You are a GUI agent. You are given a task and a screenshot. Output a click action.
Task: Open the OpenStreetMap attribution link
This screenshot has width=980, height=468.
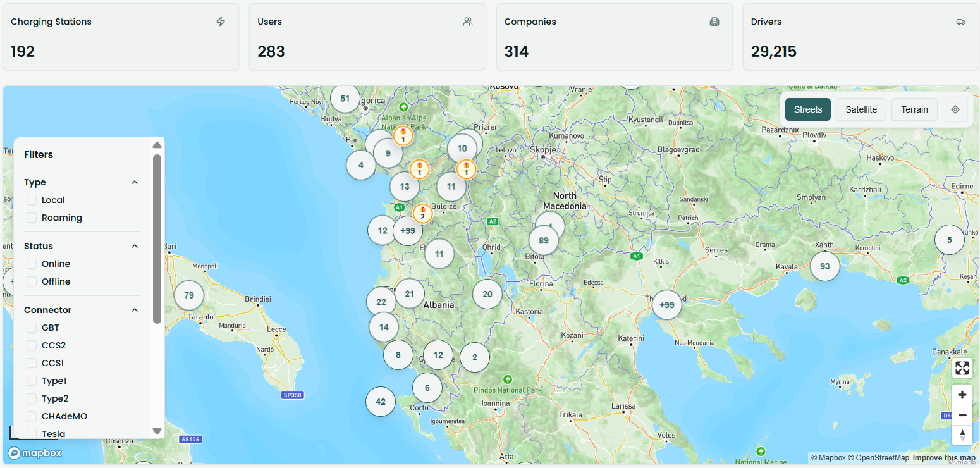point(879,458)
